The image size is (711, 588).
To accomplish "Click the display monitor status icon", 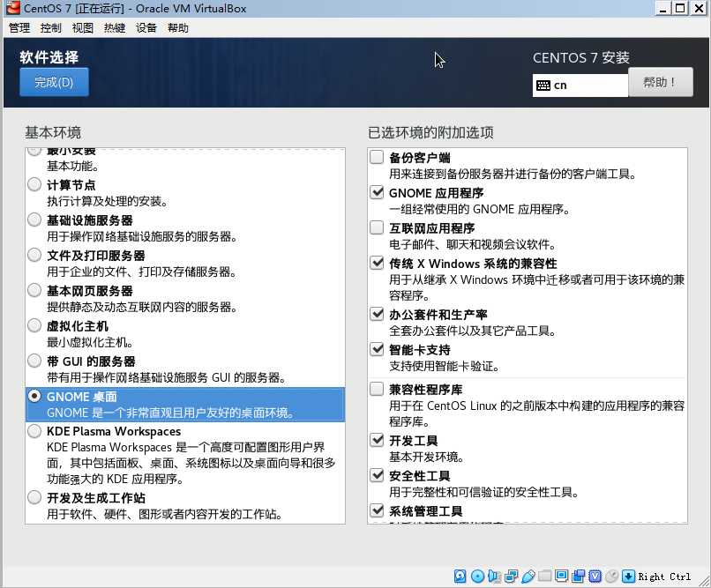I will [x=561, y=576].
